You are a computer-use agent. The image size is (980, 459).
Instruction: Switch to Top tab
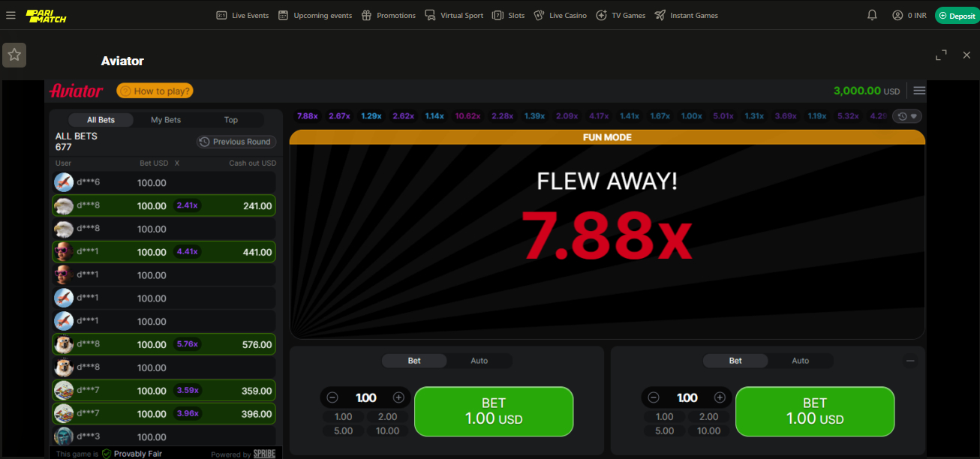tap(231, 120)
